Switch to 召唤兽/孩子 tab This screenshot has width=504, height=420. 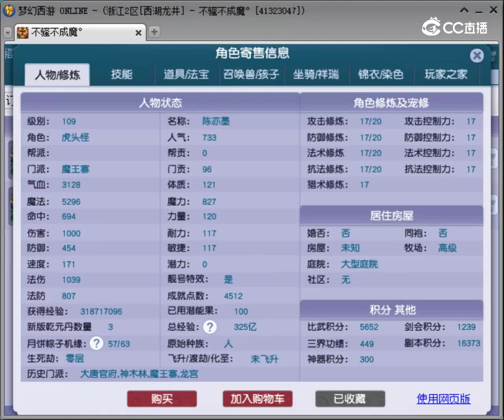[x=251, y=74]
